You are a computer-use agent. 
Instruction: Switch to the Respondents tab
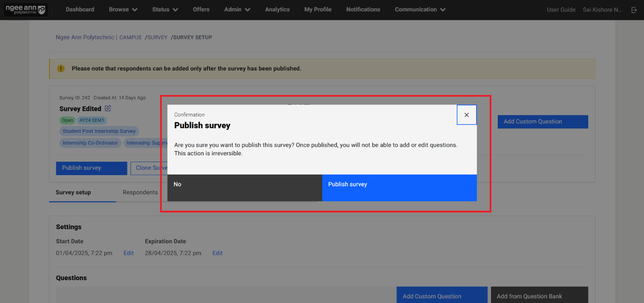pos(140,192)
